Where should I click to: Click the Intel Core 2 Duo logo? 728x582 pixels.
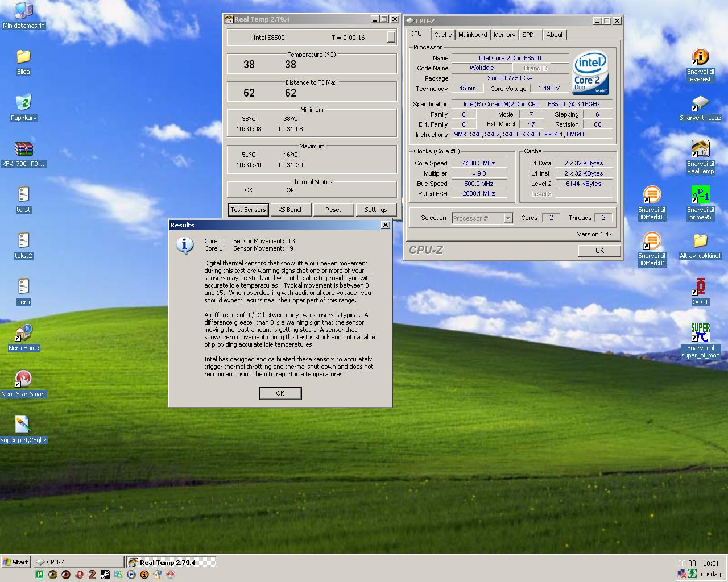590,73
